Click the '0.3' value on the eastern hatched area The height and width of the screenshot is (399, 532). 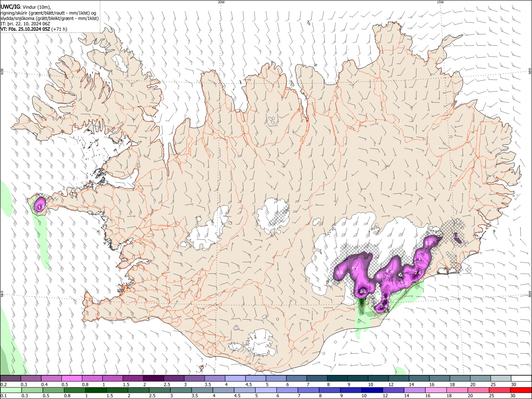(456, 236)
